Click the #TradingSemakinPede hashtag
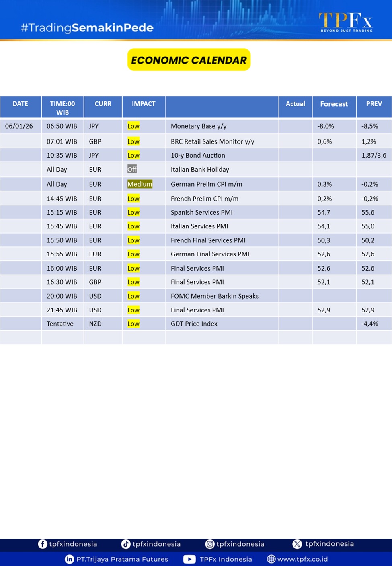Viewport: 392px width, 566px height. pyautogui.click(x=87, y=28)
